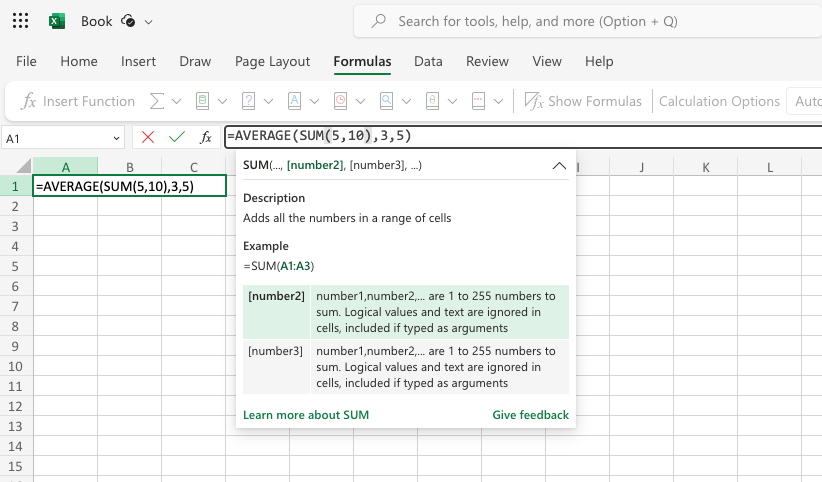Open the Learn more about SUM link
This screenshot has height=482, width=822.
coord(305,415)
